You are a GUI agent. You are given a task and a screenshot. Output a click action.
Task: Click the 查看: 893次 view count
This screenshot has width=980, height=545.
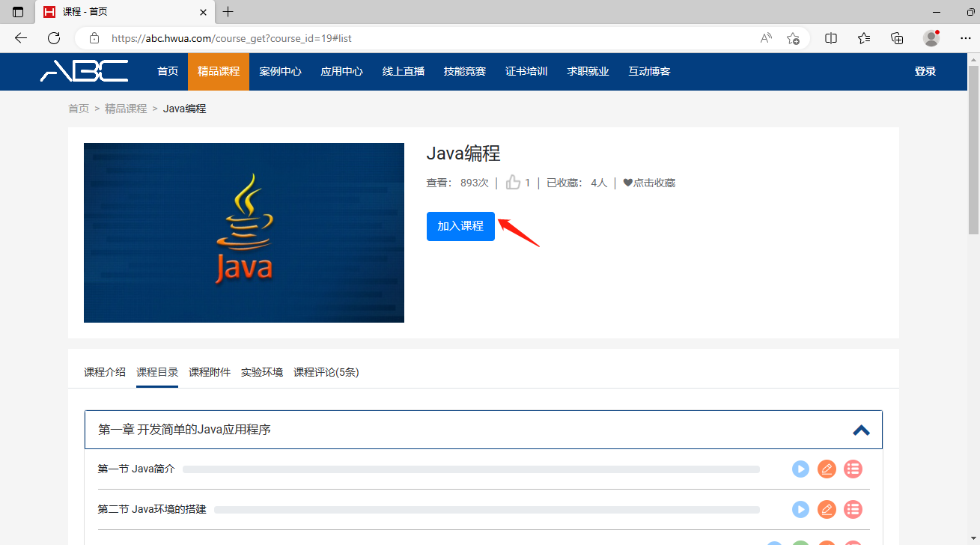pos(457,183)
